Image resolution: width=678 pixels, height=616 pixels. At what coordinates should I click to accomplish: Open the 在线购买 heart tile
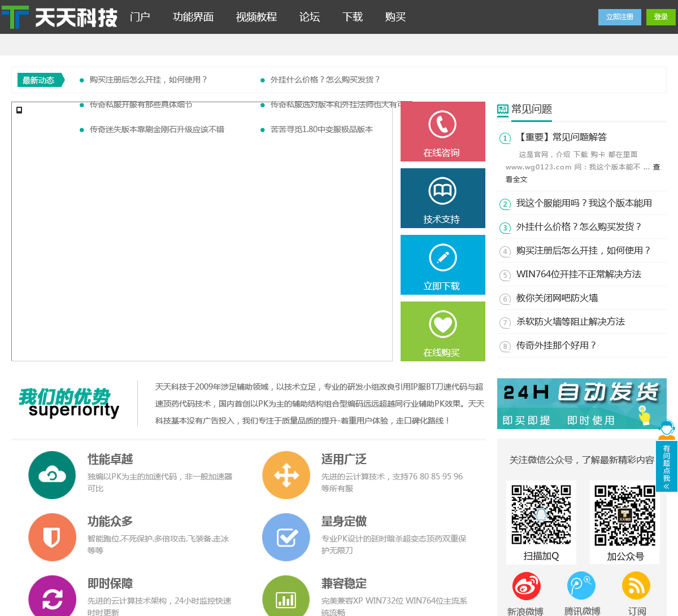[443, 331]
